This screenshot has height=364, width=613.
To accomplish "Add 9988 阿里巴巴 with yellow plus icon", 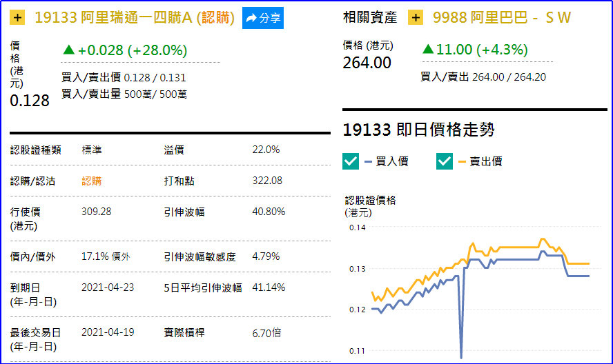I will 415,17.
